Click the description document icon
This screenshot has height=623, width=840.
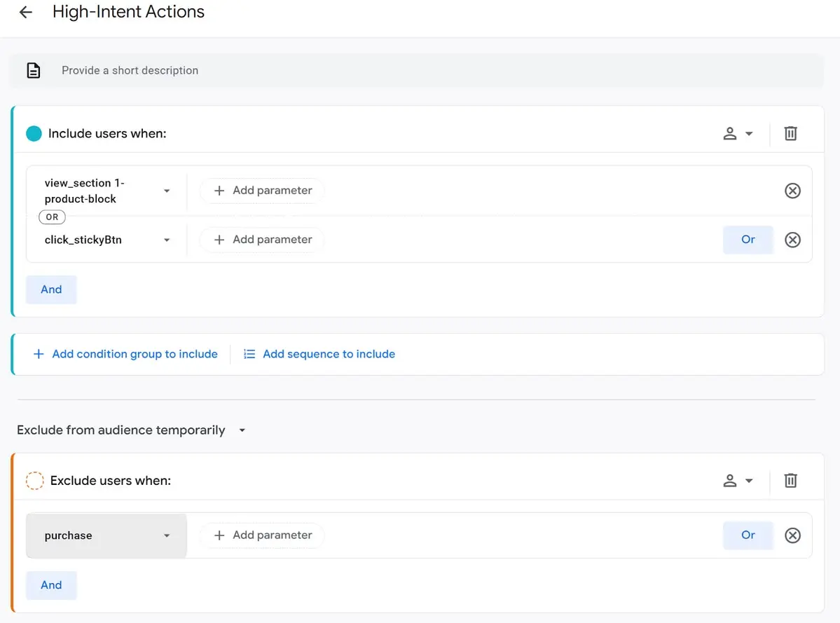click(34, 70)
